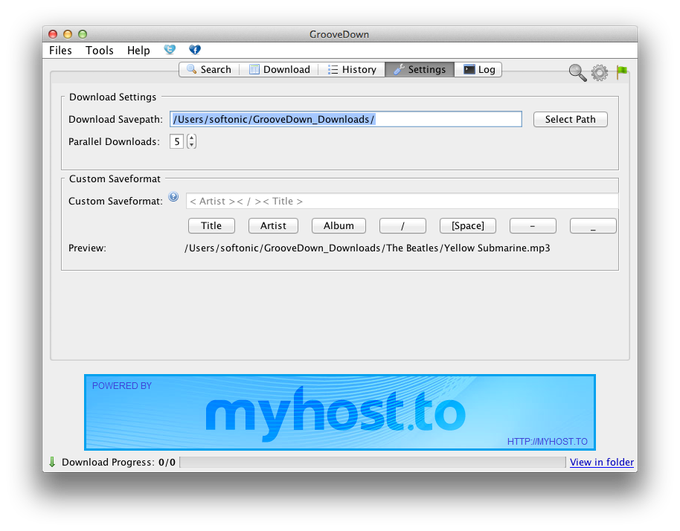Open the View in folder link

[x=602, y=462]
